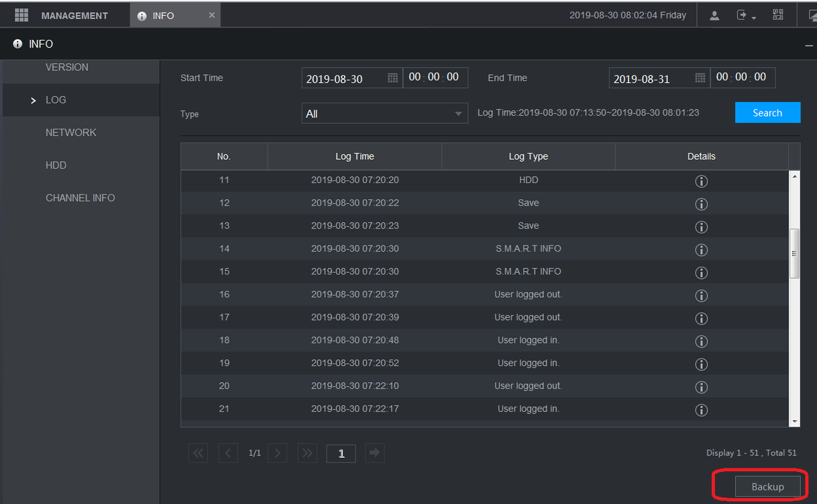Click the page number input field
Viewport: 817px width, 504px height.
(x=341, y=454)
